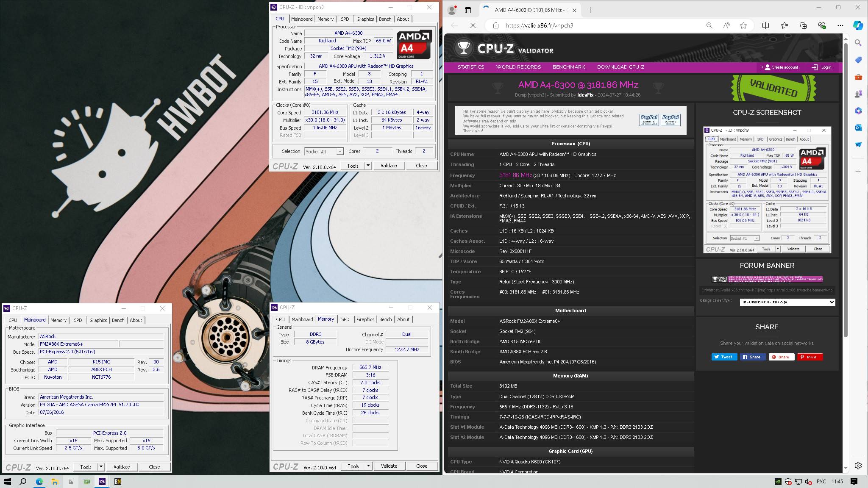Click Login link on validator page
This screenshot has height=488, width=868.
coord(821,67)
